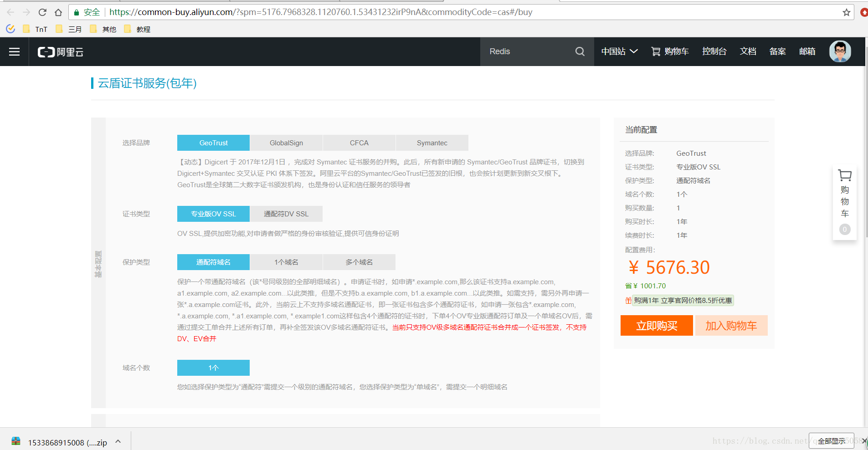Open downloaded zip file 1533868915008

[59, 442]
